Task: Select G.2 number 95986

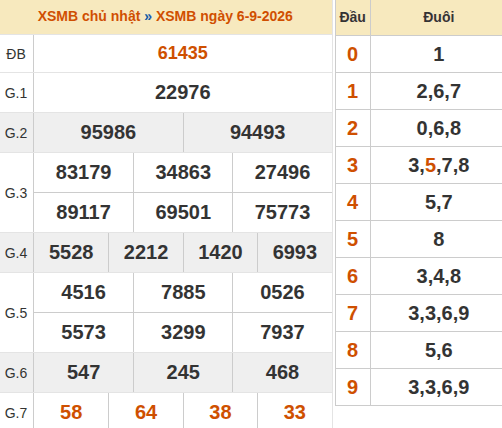Action: [x=108, y=132]
